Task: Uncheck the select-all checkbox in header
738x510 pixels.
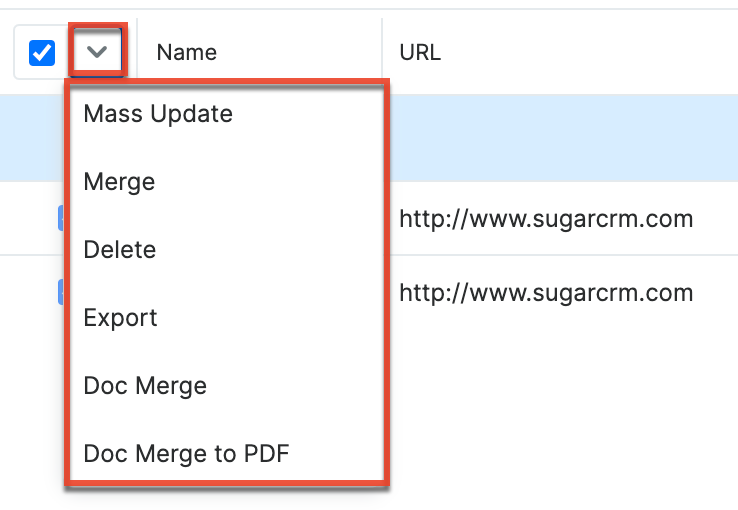Action: coord(42,52)
